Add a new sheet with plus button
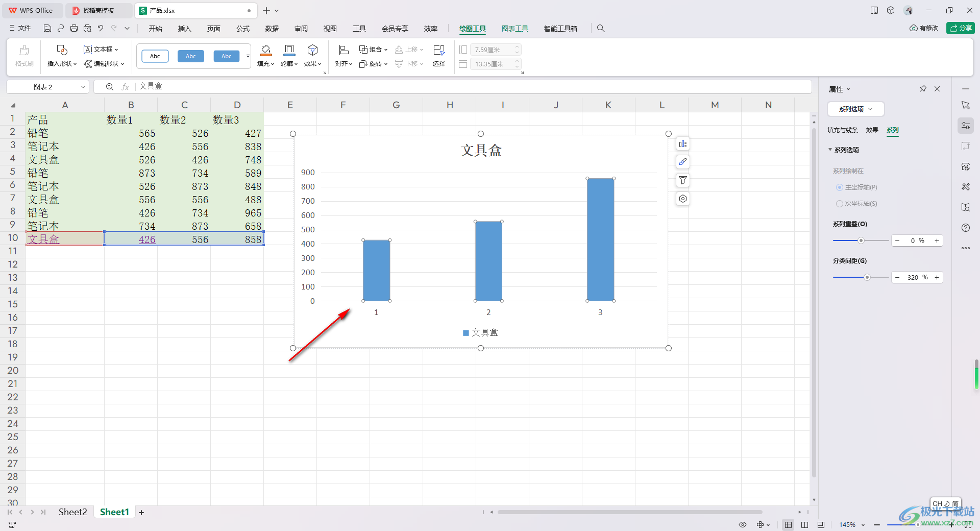Viewport: 980px width, 531px height. pos(141,513)
